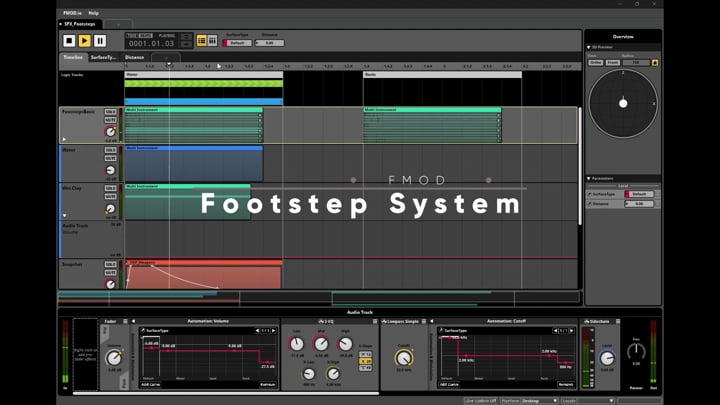Screen dimensions: 720x405
Task: Click the X-High crossover knob
Action: [x=333, y=374]
